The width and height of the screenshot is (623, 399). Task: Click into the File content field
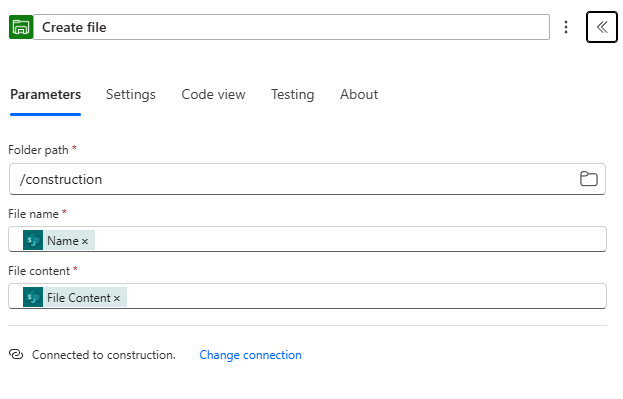307,296
